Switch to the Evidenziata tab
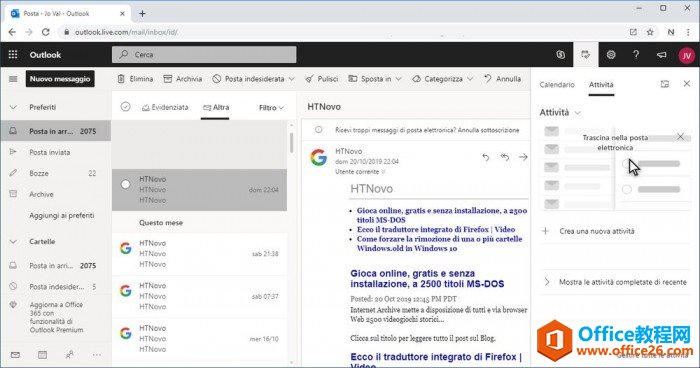Viewport: 700px width, 368px height. 165,107
